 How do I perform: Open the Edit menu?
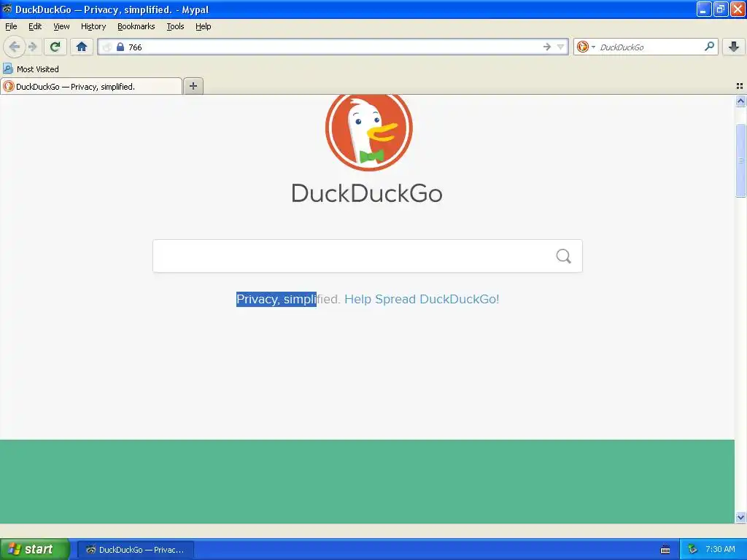click(35, 26)
